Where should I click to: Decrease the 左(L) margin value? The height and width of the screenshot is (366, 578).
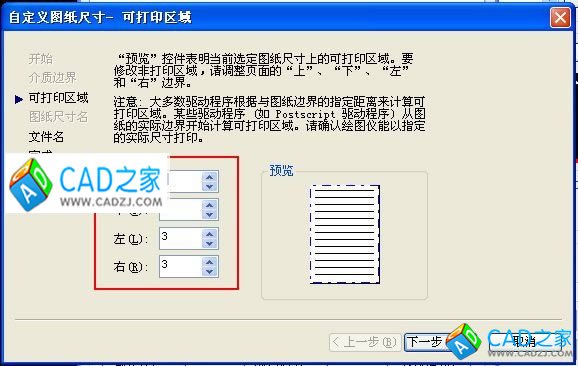click(x=210, y=243)
